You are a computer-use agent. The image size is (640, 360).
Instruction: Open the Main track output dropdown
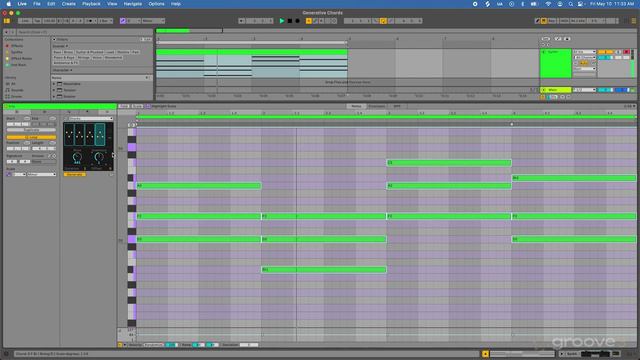[x=584, y=90]
